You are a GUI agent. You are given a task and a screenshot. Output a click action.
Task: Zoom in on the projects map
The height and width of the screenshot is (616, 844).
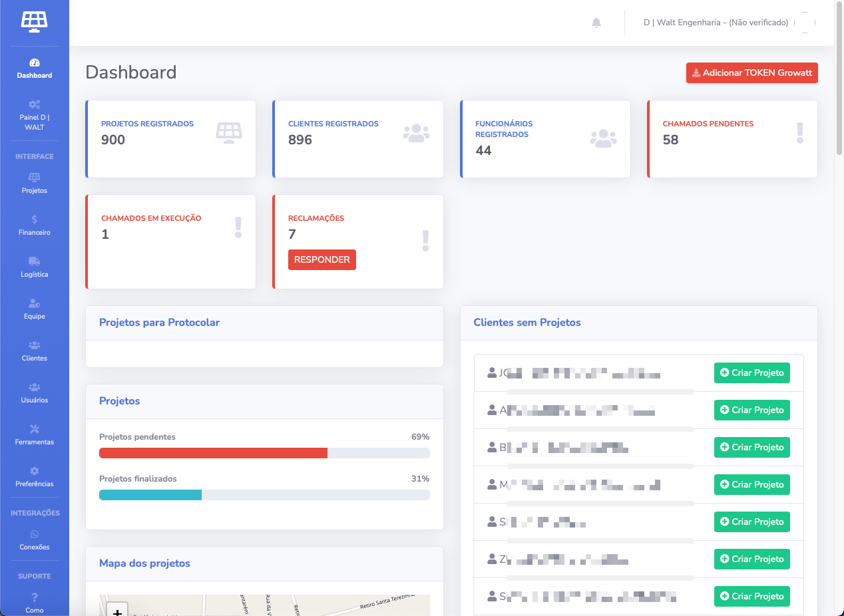[117, 611]
